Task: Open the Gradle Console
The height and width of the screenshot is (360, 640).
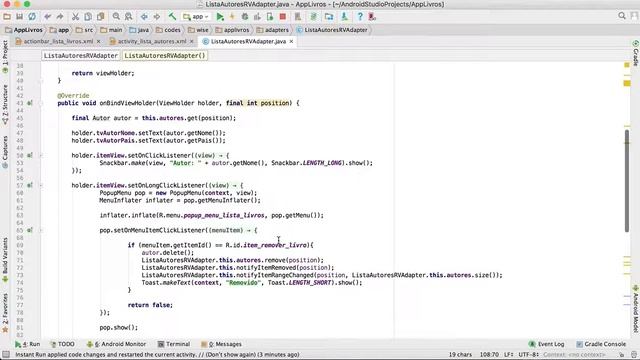Action: (x=601, y=344)
